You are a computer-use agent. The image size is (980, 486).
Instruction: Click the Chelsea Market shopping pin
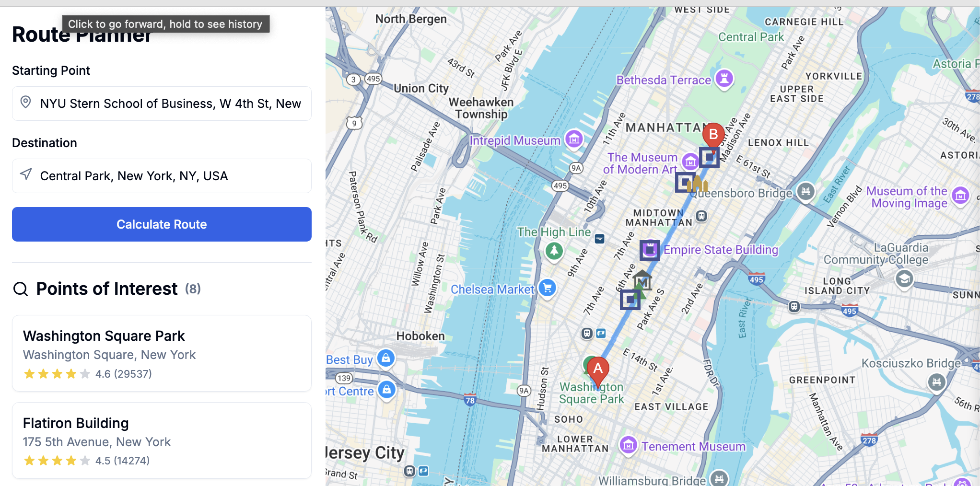pyautogui.click(x=547, y=288)
